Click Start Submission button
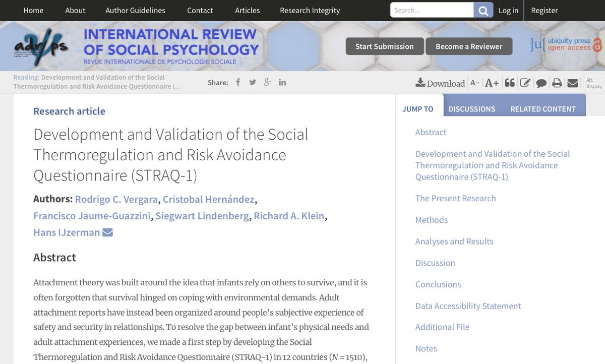The image size is (605, 364). 384,46
